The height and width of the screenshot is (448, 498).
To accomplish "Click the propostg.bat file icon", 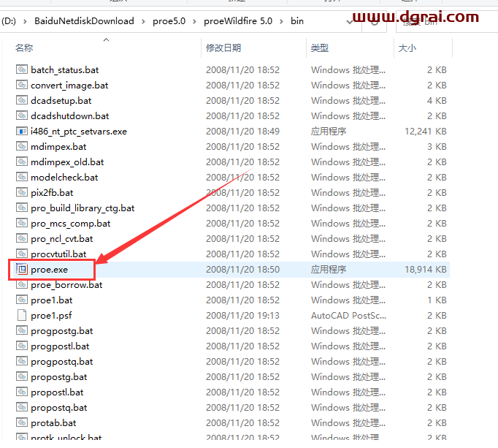I will click(22, 376).
